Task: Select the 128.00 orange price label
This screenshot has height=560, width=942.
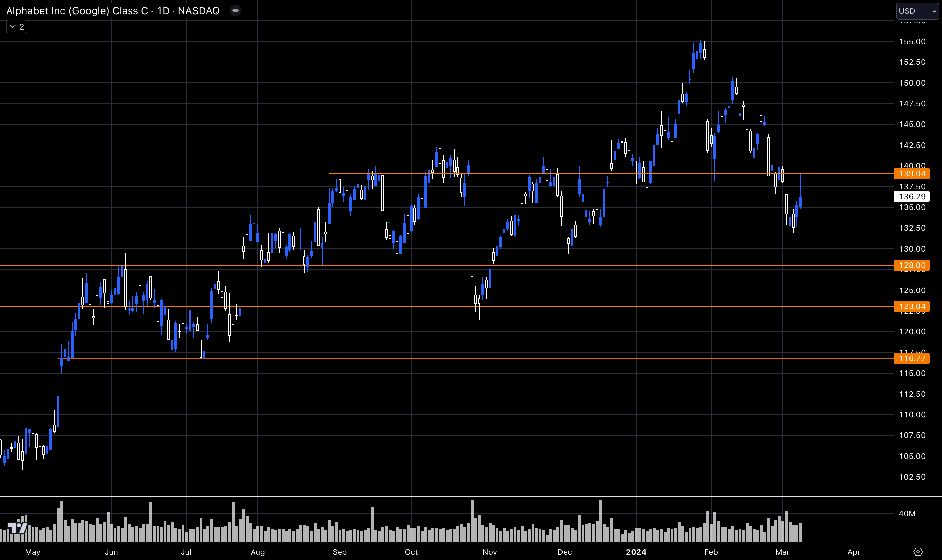Action: tap(912, 265)
